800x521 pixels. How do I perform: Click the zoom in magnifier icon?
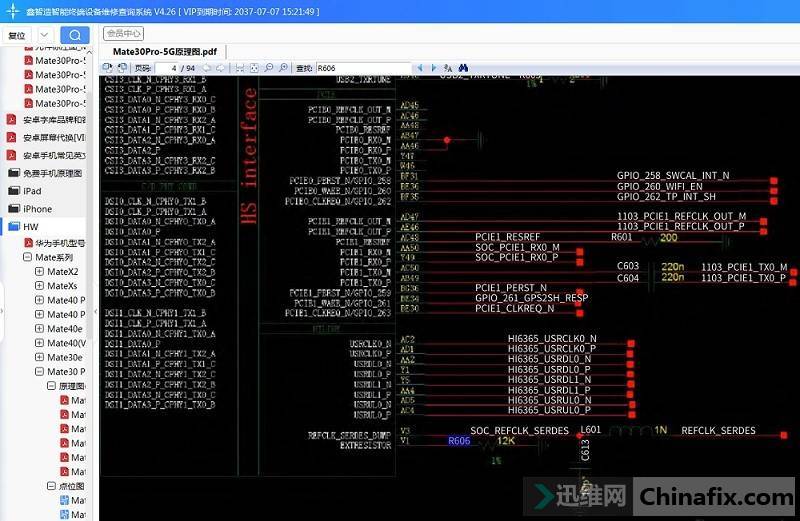[284, 68]
